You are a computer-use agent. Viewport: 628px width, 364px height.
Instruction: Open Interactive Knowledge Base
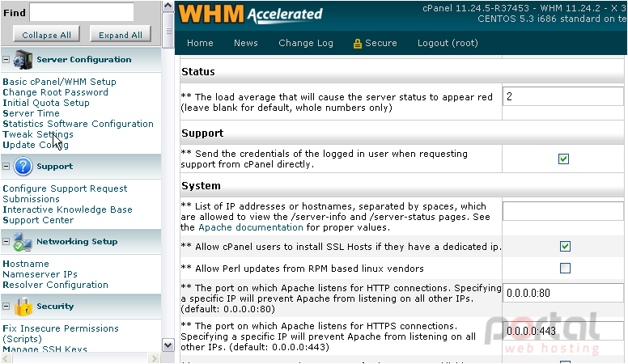(x=67, y=210)
